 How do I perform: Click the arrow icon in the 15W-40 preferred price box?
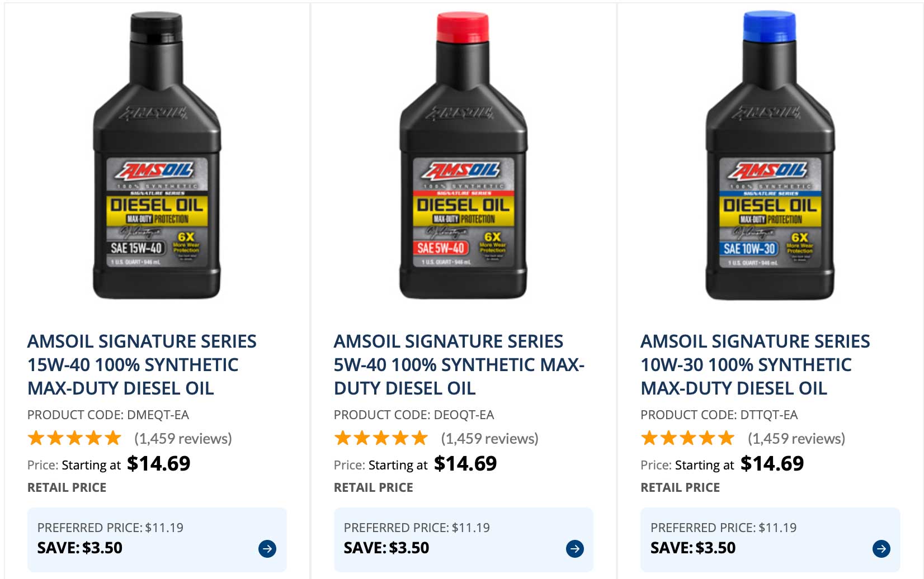click(267, 549)
